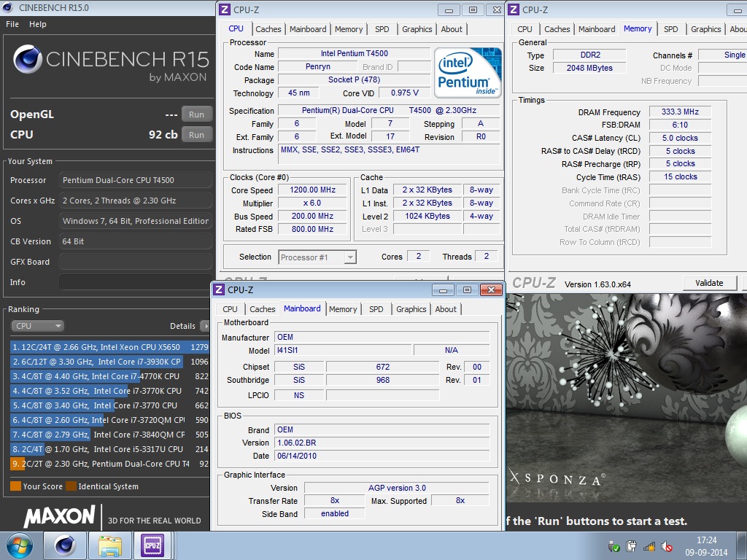The width and height of the screenshot is (747, 560).
Task: Click the Cinebench R15 sphere logo
Action: coord(28,59)
